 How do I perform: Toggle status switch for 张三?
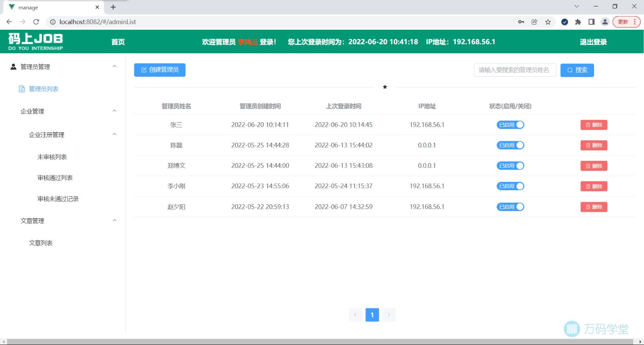point(510,125)
